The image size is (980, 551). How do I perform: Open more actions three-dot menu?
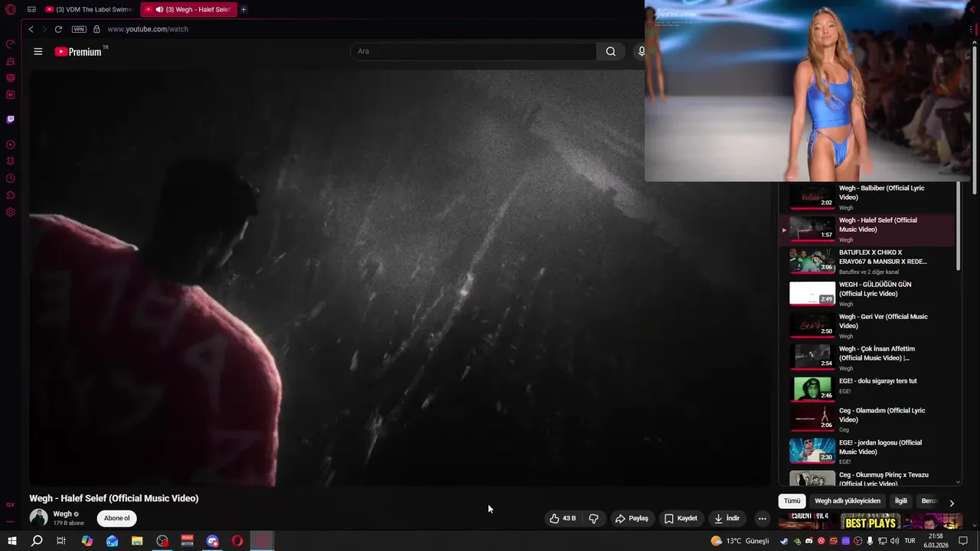click(762, 518)
